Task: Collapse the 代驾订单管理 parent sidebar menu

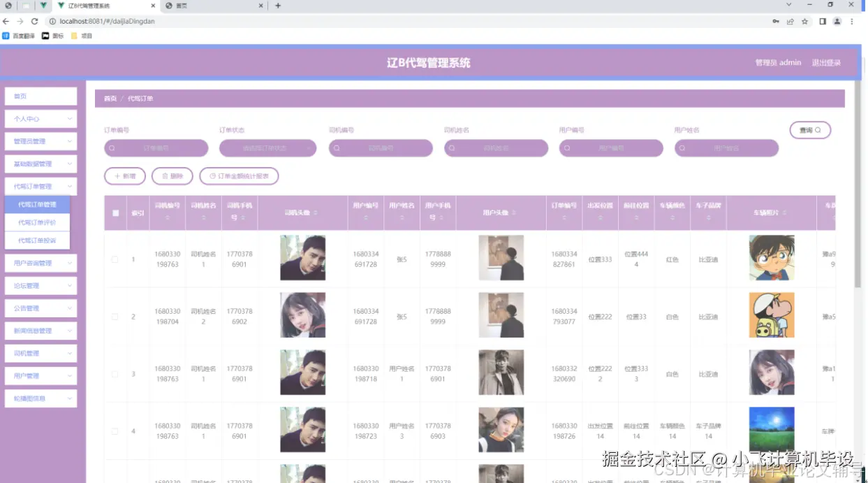Action: [x=41, y=187]
